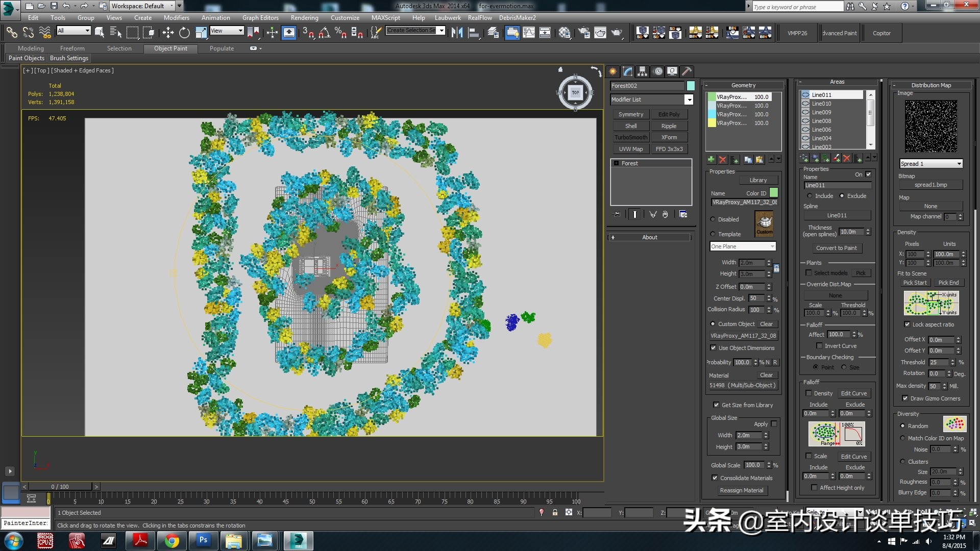Enable the Consolidate Materials checkbox

click(715, 478)
